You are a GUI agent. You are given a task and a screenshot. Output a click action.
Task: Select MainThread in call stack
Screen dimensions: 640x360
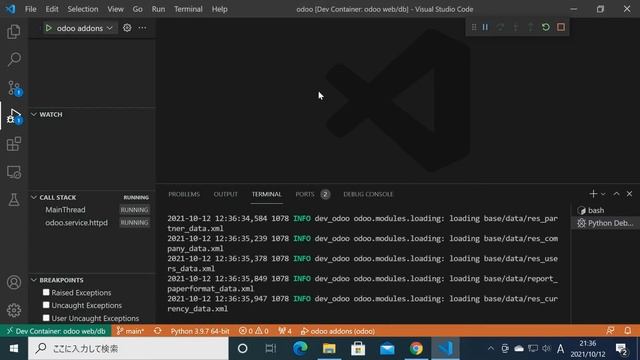tap(65, 210)
